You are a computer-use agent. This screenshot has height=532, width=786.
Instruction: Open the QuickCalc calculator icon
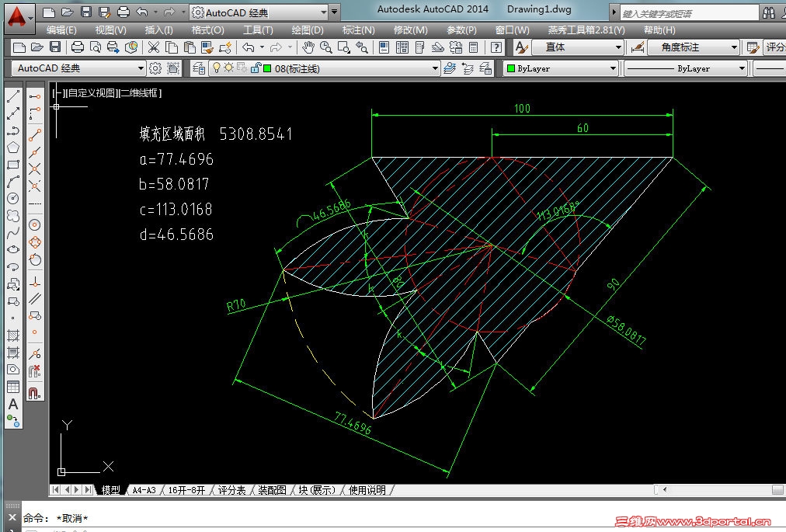474,47
